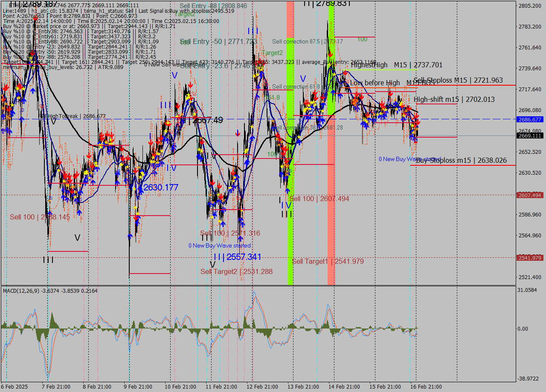Viewport: 546px width, 392px height.
Task: Select the Buy Stoploss m15 2638.026 label
Action: (x=461, y=160)
